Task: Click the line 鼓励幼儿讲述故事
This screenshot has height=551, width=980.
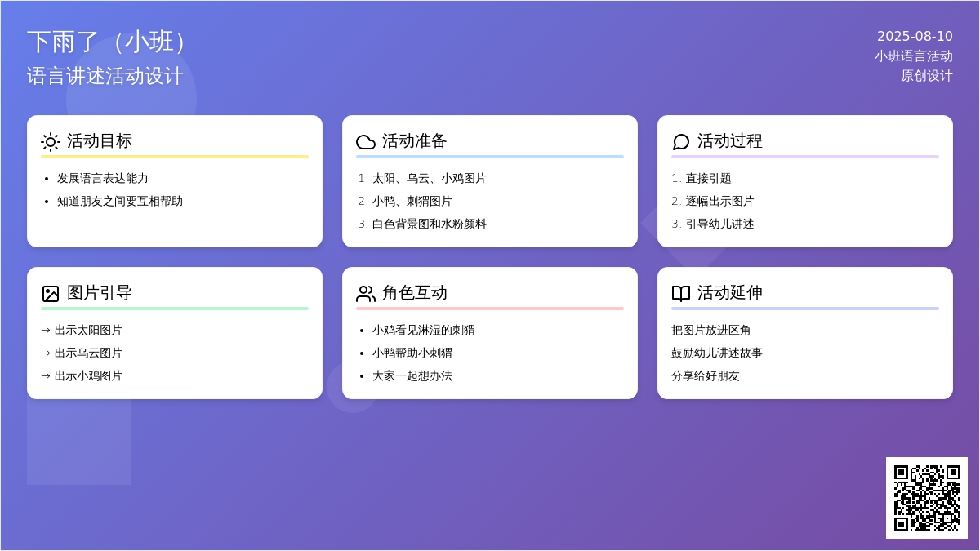Action: 717,353
